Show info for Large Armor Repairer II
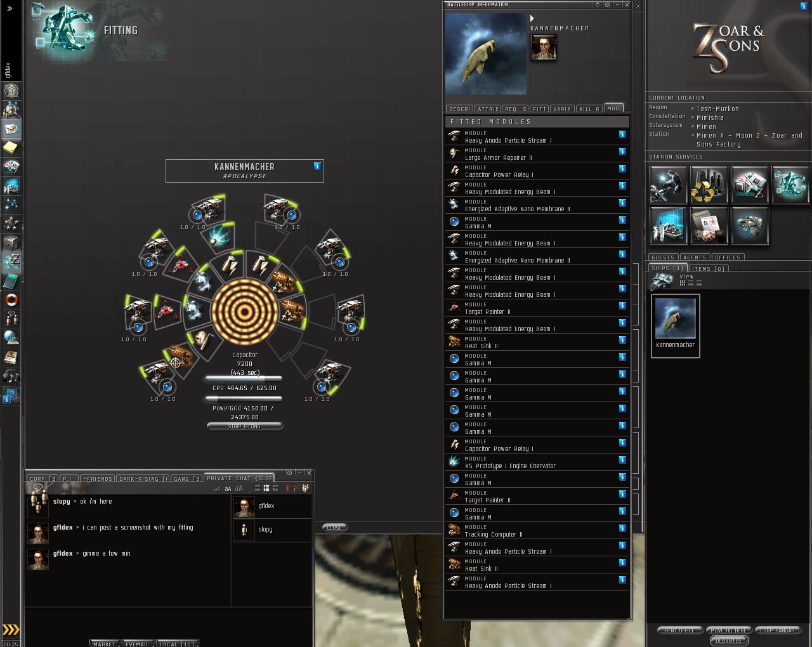812x647 pixels. pos(622,152)
